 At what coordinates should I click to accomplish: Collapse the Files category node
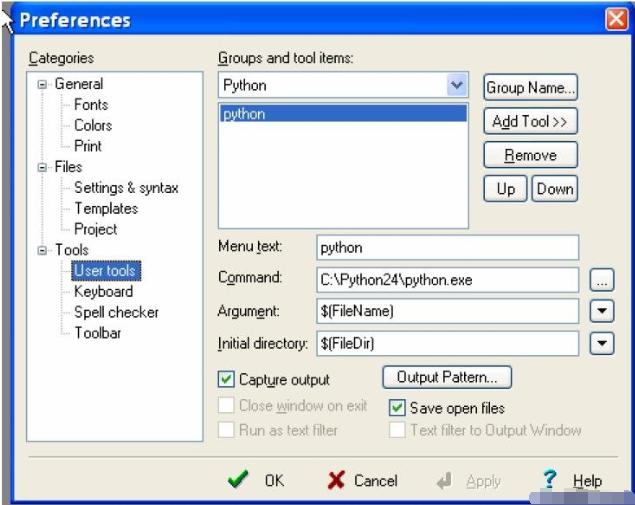[x=42, y=167]
